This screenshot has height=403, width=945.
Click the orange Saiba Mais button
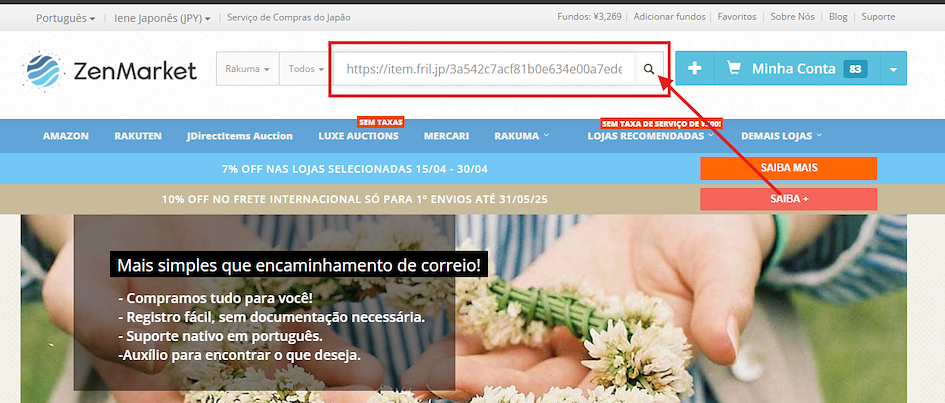(x=788, y=168)
